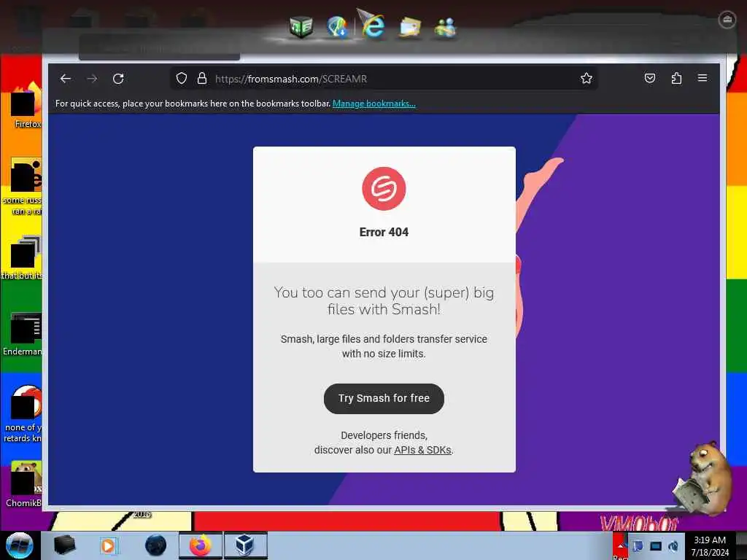Click the black box taskbar icon

[x=64, y=545]
